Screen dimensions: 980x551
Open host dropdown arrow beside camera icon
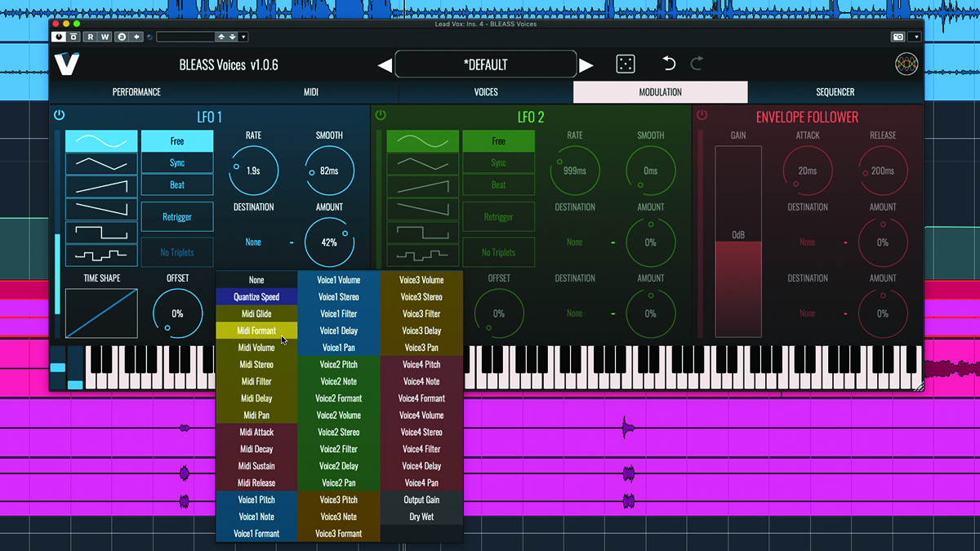tap(915, 37)
